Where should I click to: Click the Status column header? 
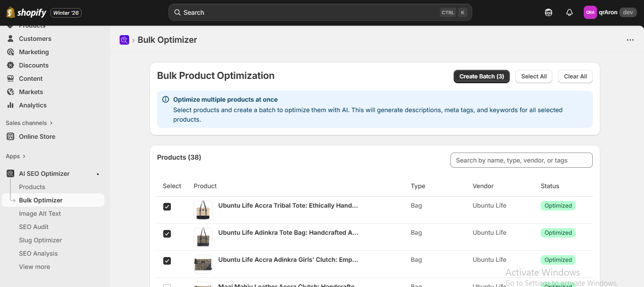coord(550,186)
